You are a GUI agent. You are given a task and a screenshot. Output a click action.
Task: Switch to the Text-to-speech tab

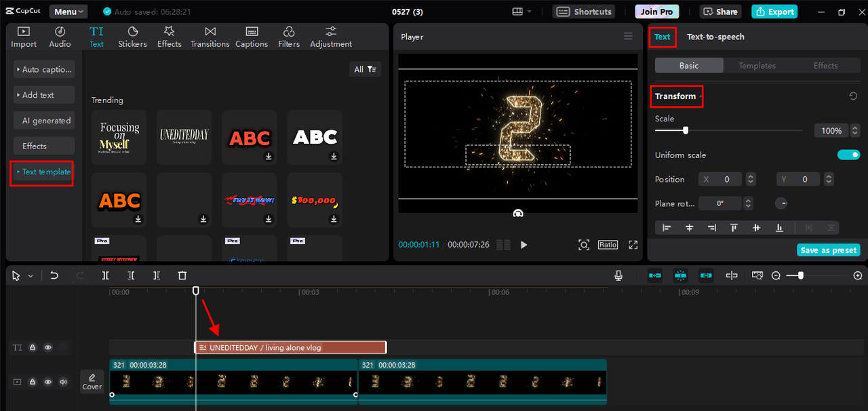point(715,37)
